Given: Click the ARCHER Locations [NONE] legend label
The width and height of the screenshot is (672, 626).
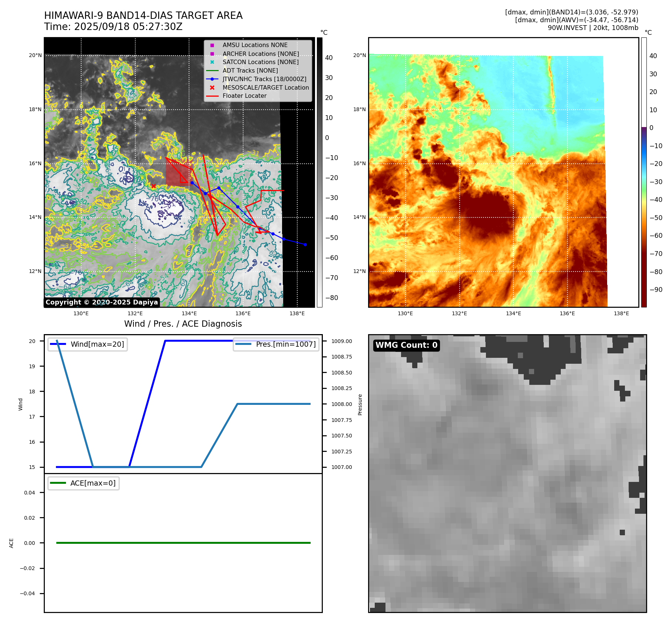Looking at the screenshot, I should pos(261,54).
